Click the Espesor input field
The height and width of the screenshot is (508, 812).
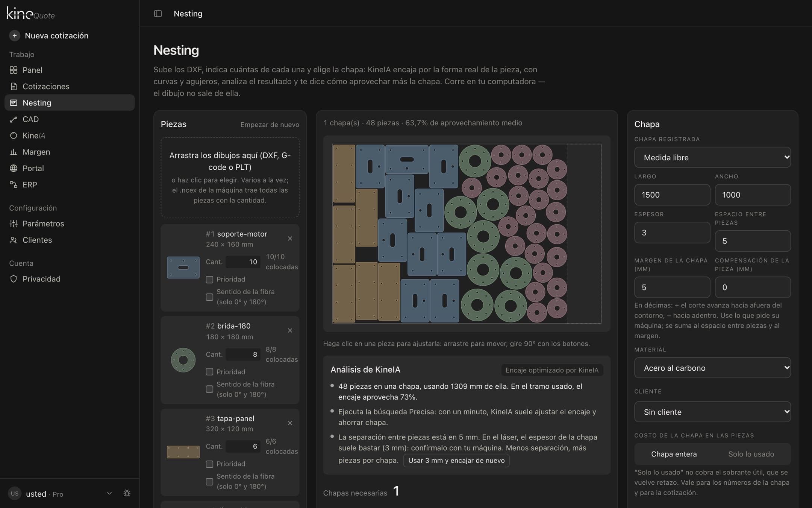[672, 233]
